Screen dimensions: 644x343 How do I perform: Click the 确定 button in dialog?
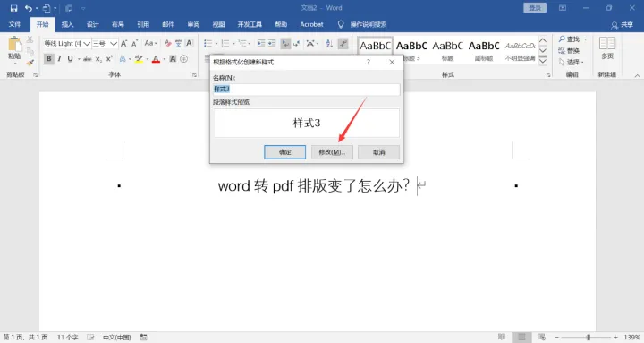point(285,152)
